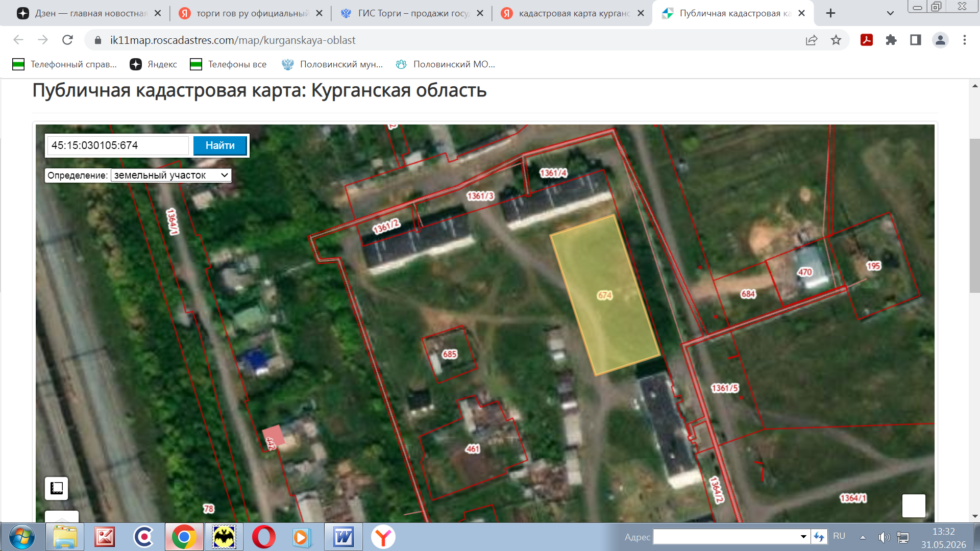Open the Определение object type dropdown

click(171, 175)
